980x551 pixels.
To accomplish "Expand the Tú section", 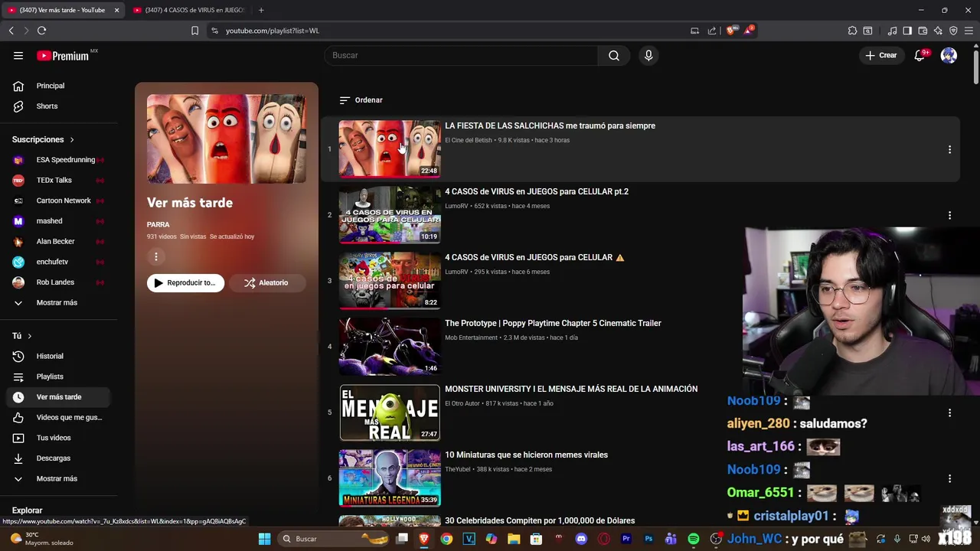I will tap(22, 336).
